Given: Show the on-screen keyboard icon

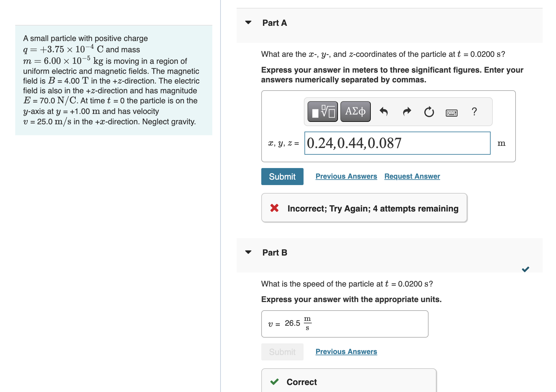Looking at the screenshot, I should click(451, 112).
